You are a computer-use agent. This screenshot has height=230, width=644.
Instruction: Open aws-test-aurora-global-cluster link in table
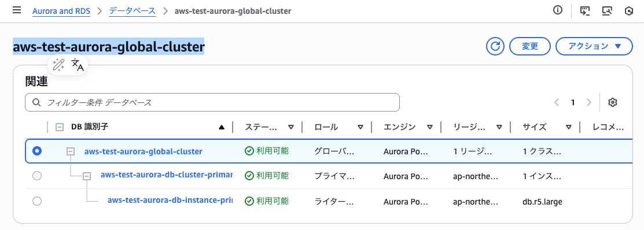tap(143, 151)
